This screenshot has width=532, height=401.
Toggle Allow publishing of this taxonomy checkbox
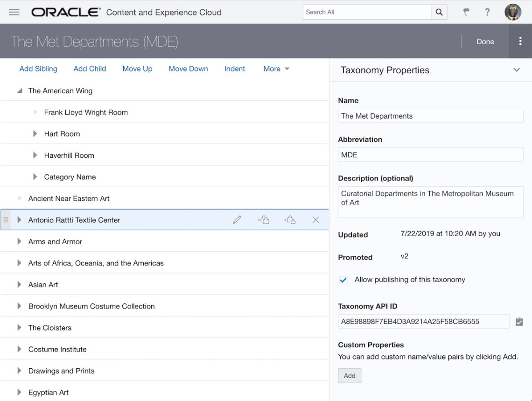[343, 280]
